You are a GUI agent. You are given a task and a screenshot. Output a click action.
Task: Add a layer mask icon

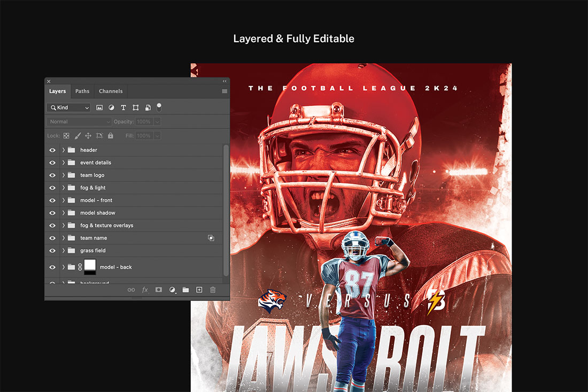pyautogui.click(x=159, y=290)
